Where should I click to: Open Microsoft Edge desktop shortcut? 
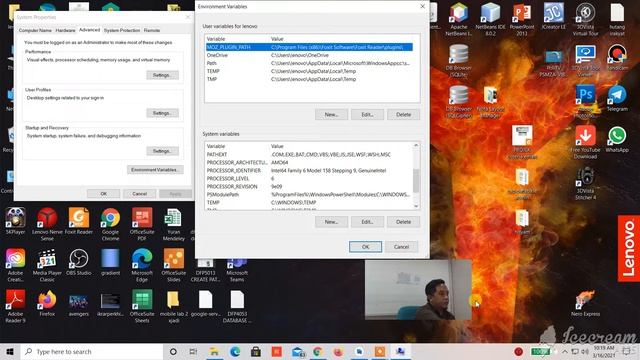pyautogui.click(x=142, y=265)
